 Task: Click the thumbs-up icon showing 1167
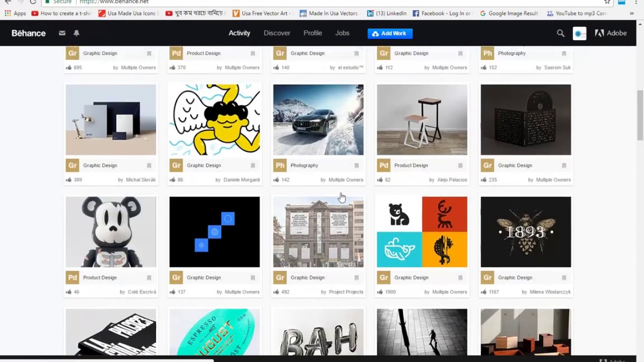coord(483,292)
